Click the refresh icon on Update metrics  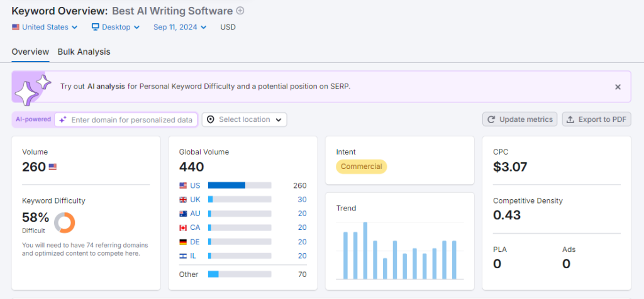(491, 119)
